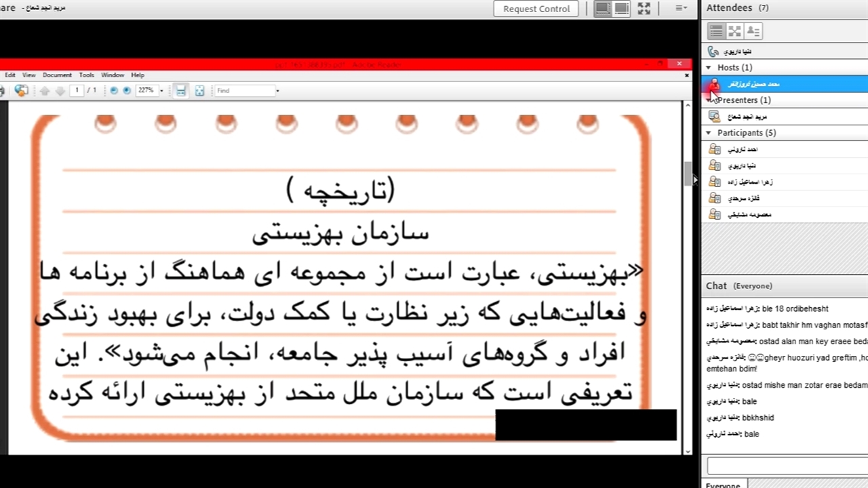
Task: Open the Tools menu
Action: coord(86,75)
